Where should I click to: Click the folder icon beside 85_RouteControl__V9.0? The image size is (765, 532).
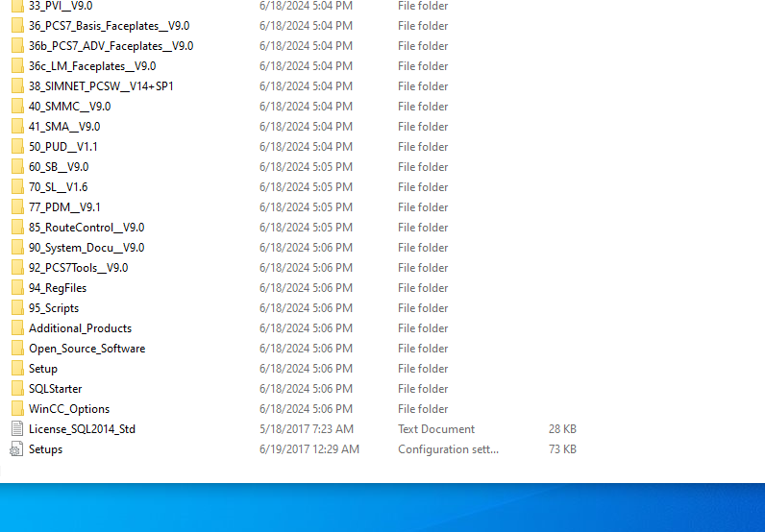(17, 228)
